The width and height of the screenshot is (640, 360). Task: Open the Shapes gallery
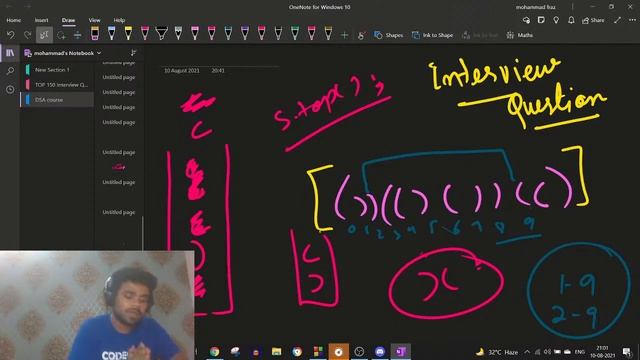tap(389, 35)
